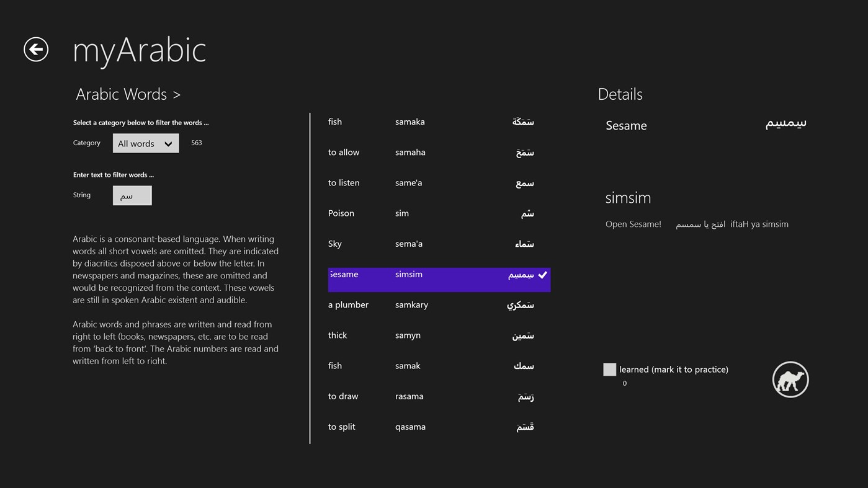The image size is (868, 488).
Task: Click the 'myArabic' app title
Action: [x=139, y=51]
